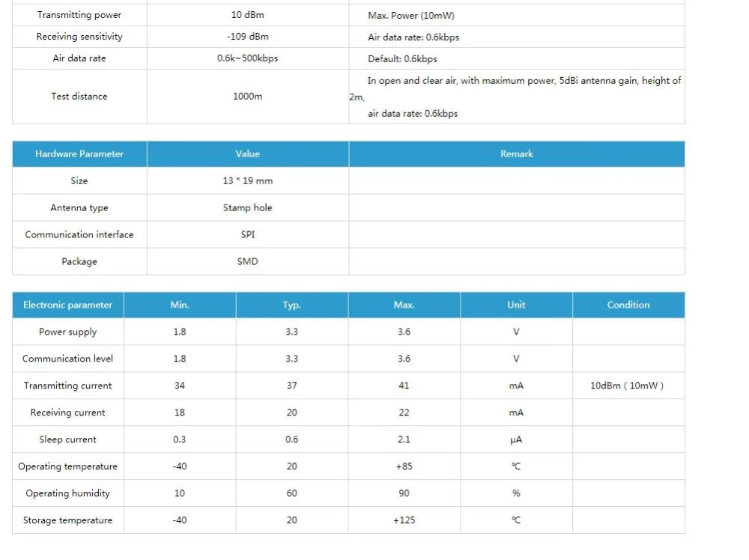Viewport: 749px width, 560px height.
Task: Click 'Default: 0.6kbps' remark
Action: 402,58
